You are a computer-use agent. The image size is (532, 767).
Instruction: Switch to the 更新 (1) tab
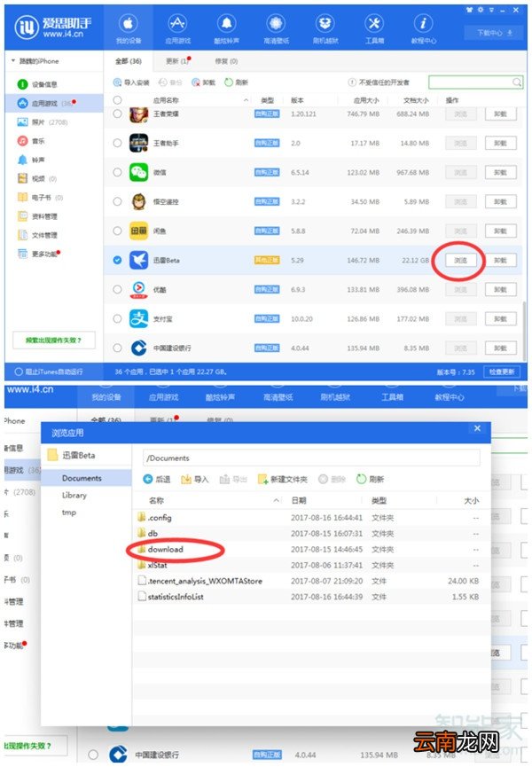(x=178, y=61)
